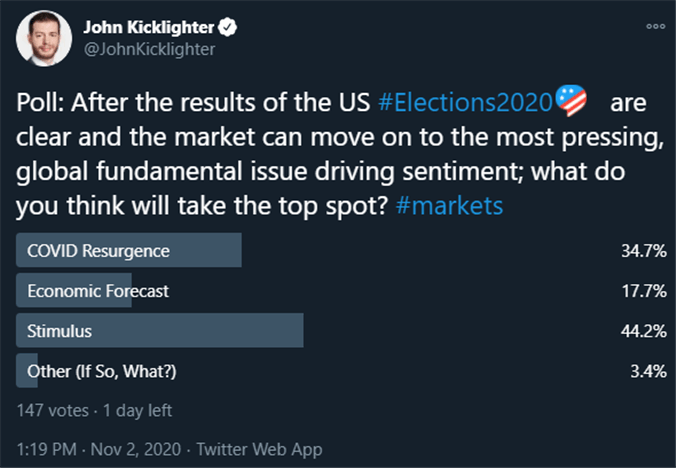Click the 3.4% result percentage
The image size is (676, 468).
coord(648,371)
